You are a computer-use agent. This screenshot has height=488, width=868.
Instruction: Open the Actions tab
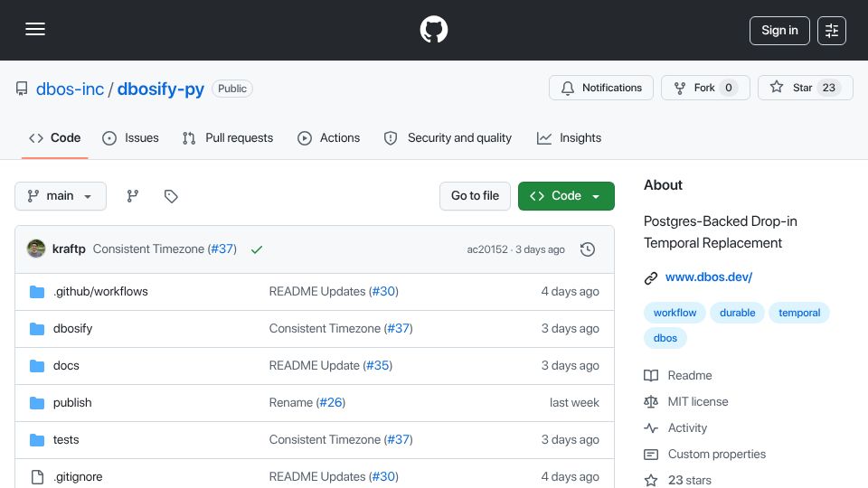coord(329,137)
